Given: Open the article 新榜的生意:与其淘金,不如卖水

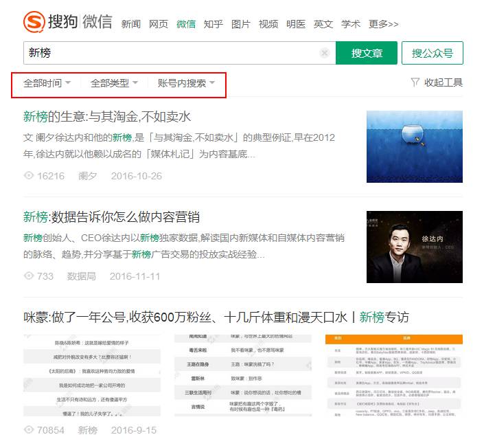Looking at the screenshot, I should (106, 116).
